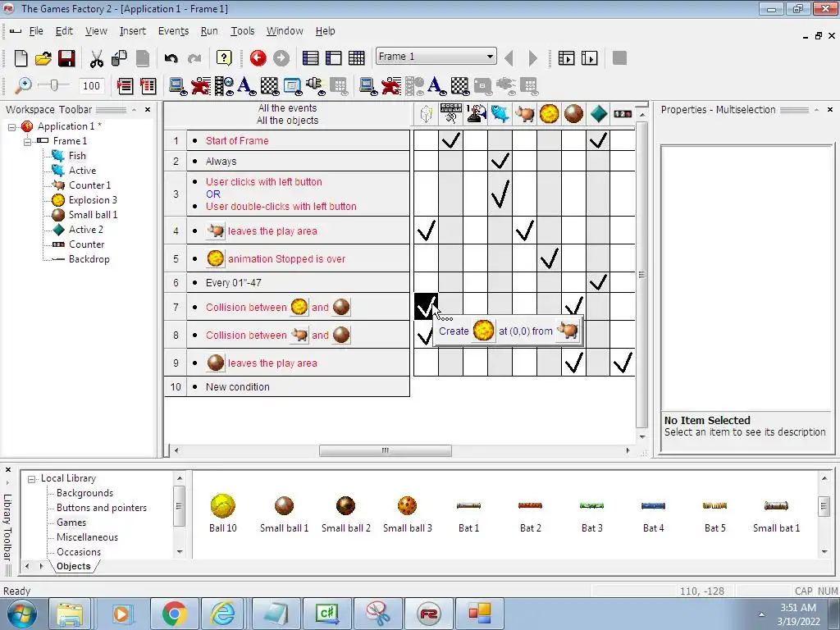Toggle Start of Frame checkmark under green diamond column
Image resolution: width=840 pixels, height=630 pixels.
[598, 140]
